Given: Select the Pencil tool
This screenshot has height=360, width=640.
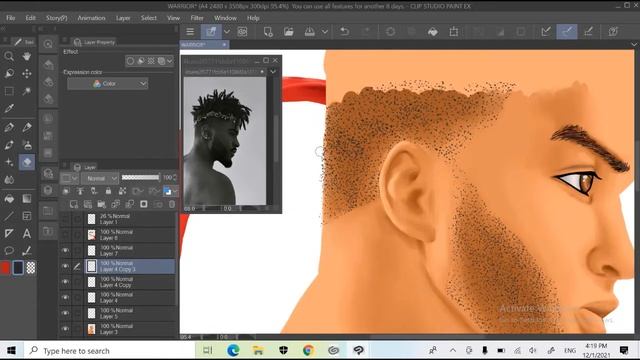Looking at the screenshot, I should click(x=27, y=127).
